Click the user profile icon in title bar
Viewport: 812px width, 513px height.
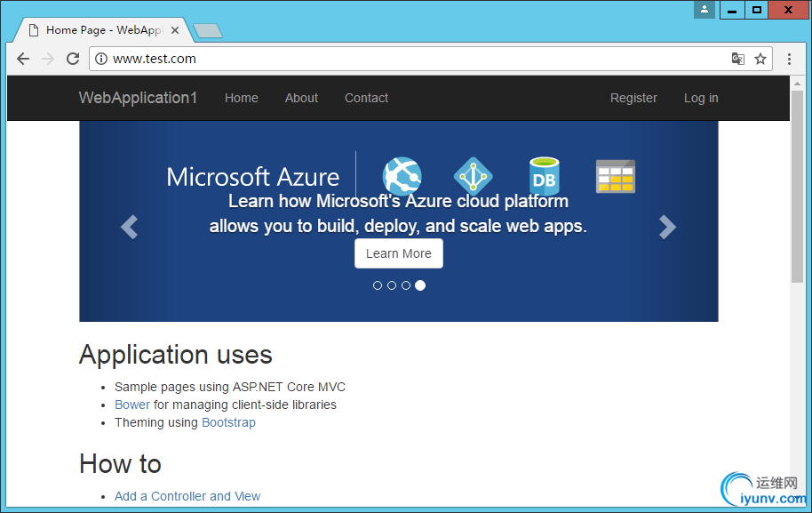[705, 9]
